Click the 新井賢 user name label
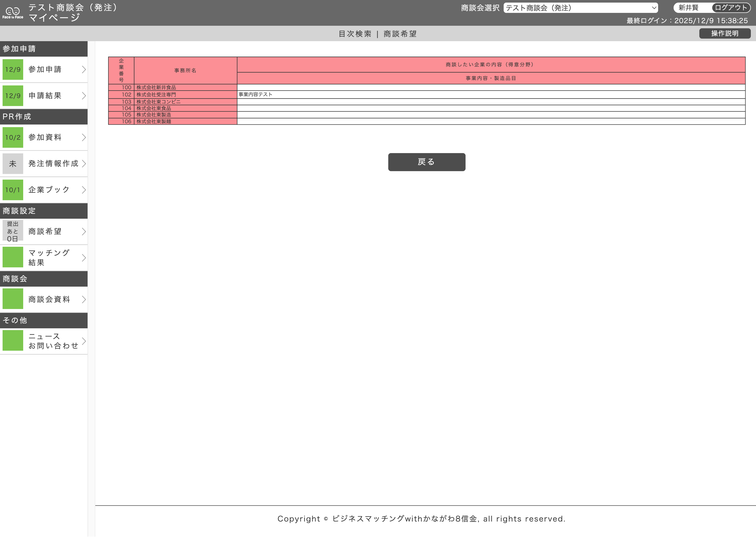Viewport: 756px width, 547px height. point(688,8)
